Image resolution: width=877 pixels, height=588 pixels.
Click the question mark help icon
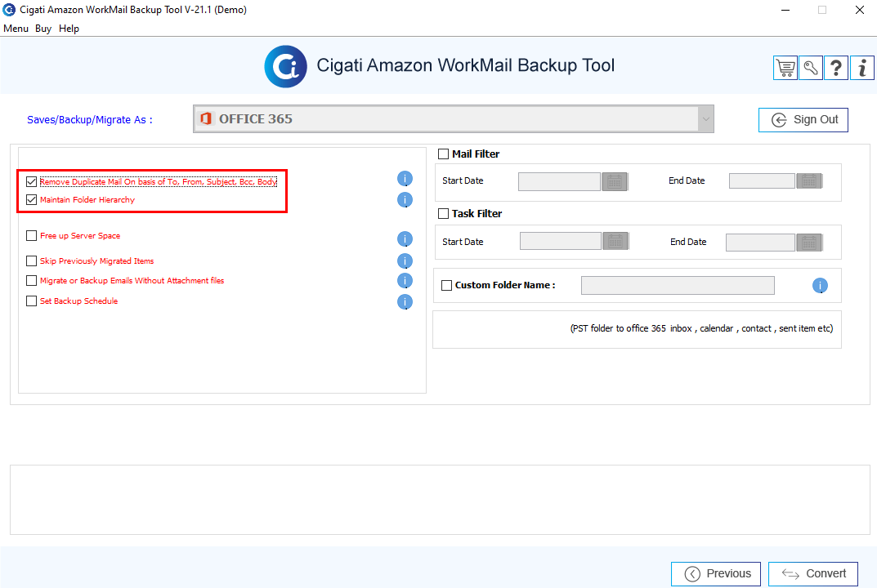(836, 68)
